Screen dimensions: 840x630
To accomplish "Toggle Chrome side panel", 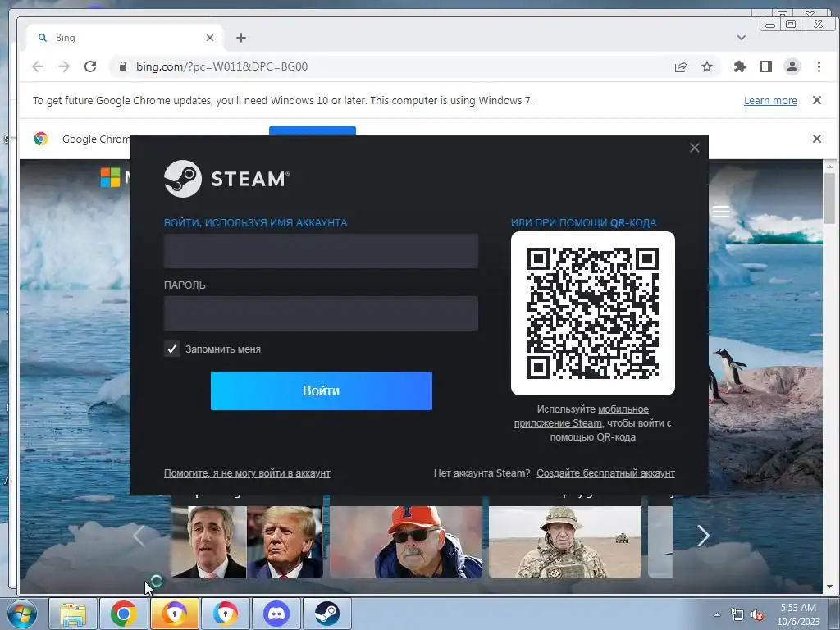I will point(766,66).
